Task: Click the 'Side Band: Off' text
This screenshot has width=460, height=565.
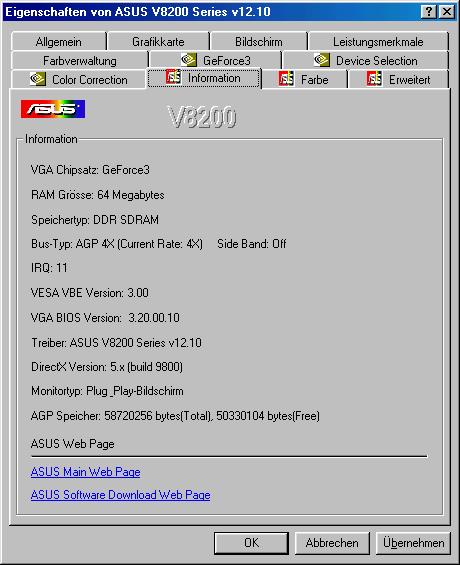Action: tap(252, 244)
